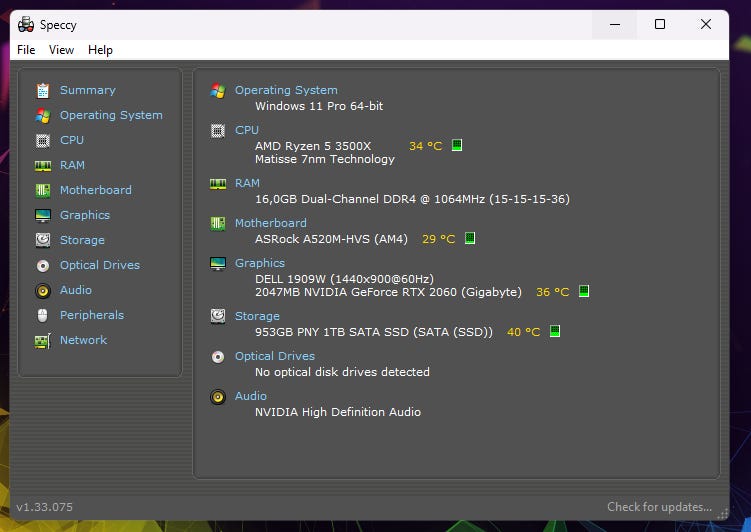This screenshot has width=751, height=532.
Task: Click the Motherboard section heading in main panel
Action: tap(271, 223)
